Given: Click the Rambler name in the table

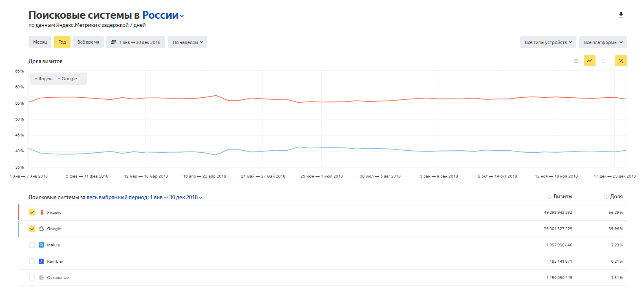Looking at the screenshot, I should point(55,261).
